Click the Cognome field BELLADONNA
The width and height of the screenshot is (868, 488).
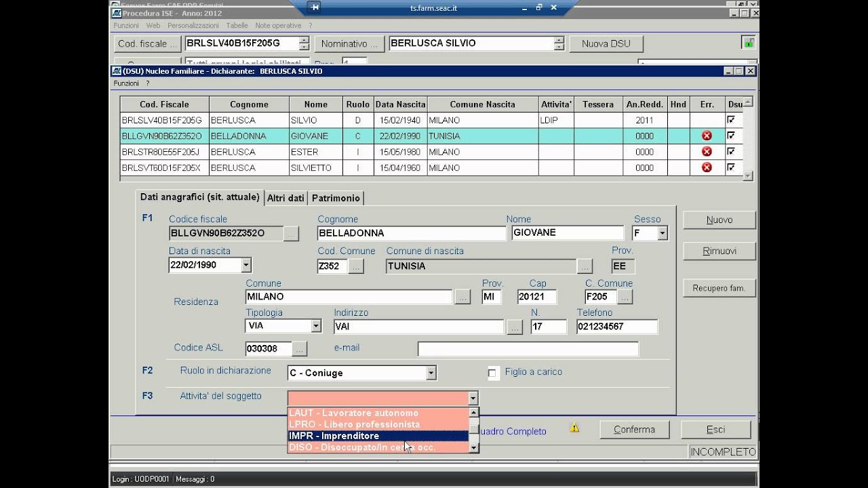click(x=412, y=233)
